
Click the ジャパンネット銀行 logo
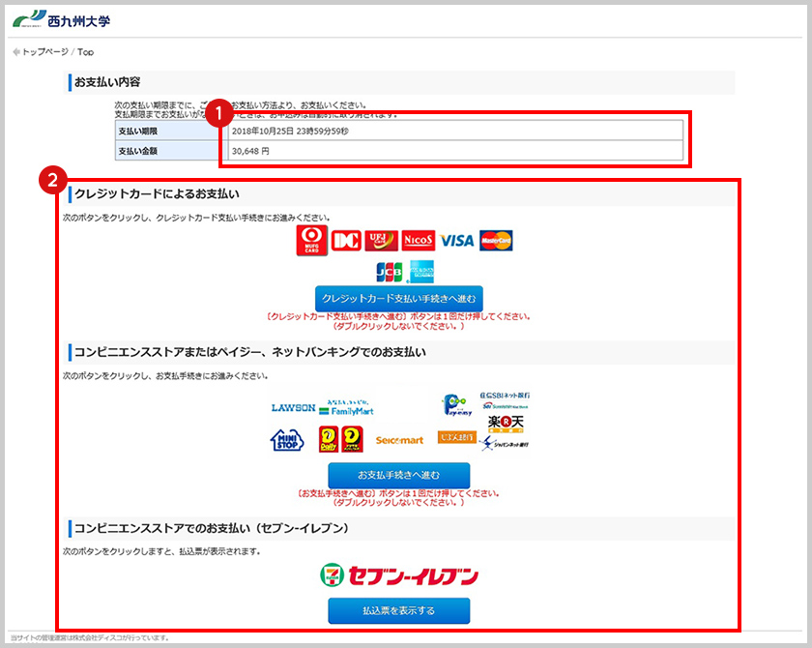click(504, 443)
